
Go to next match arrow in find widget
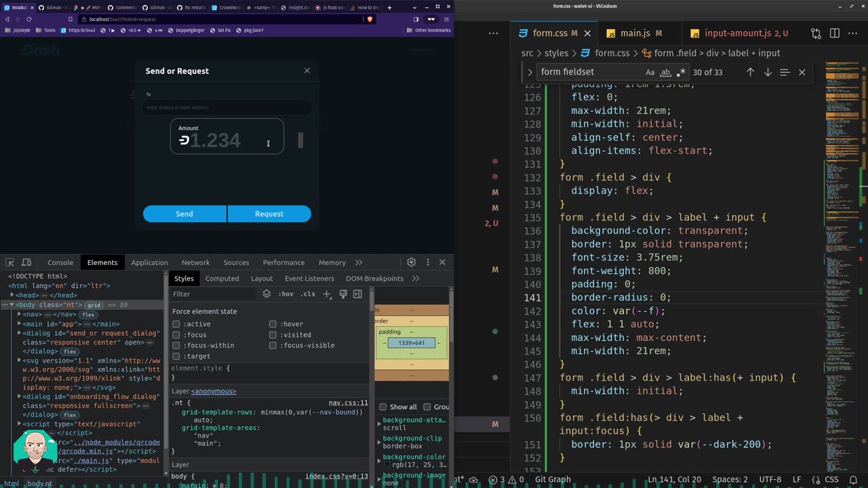(x=768, y=72)
